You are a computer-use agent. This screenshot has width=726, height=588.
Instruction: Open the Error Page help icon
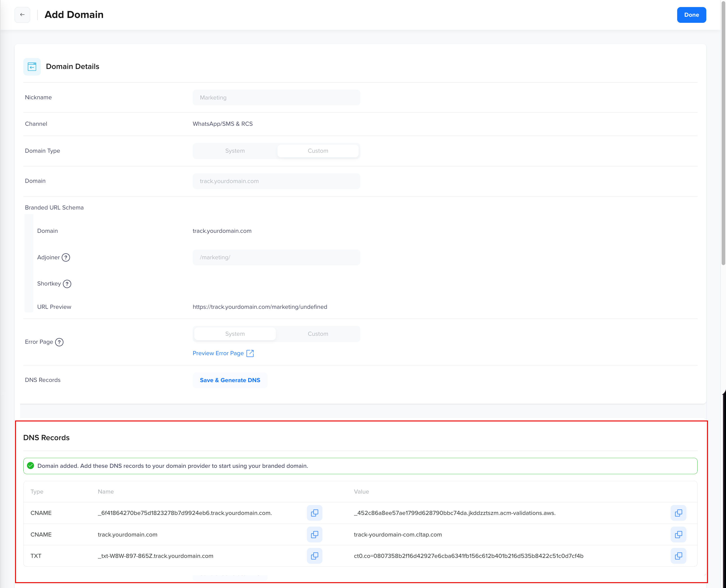tap(59, 342)
